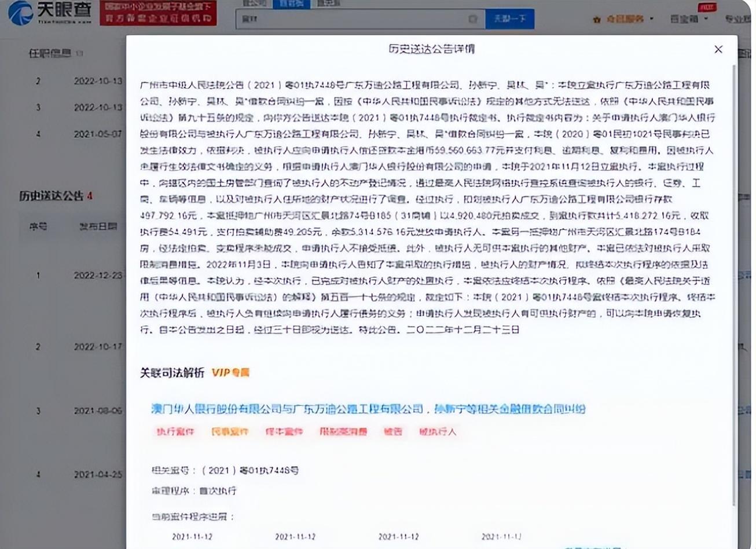The height and width of the screenshot is (549, 756).
Task: Click the 被执行人 tag
Action: pyautogui.click(x=438, y=431)
